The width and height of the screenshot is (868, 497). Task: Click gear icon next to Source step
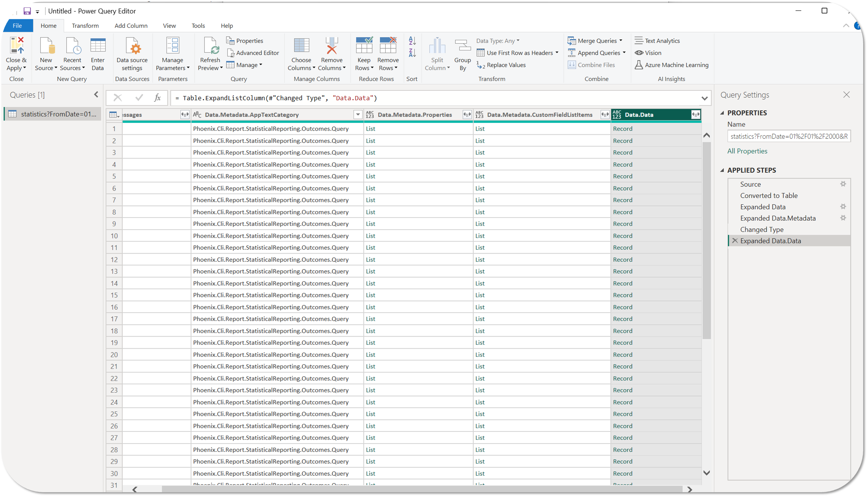pyautogui.click(x=843, y=184)
